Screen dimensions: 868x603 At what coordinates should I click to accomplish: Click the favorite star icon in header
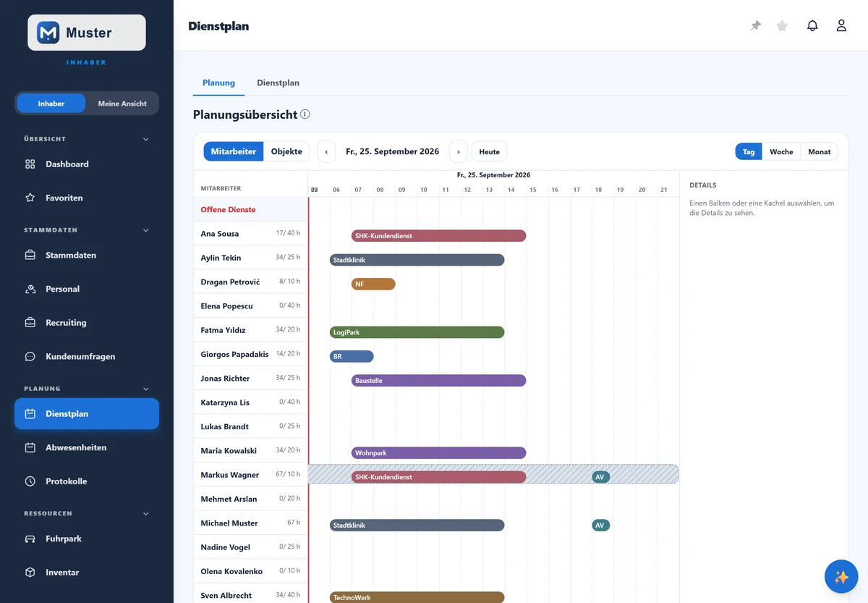(782, 26)
